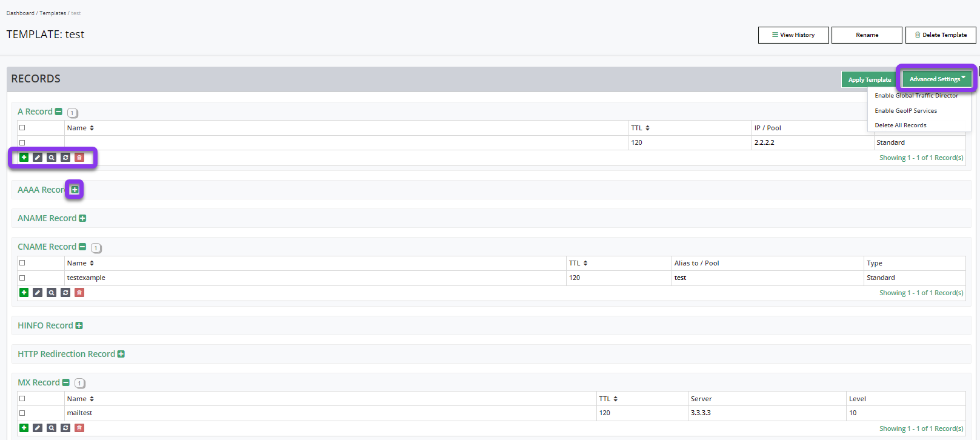Click the Apply Template button
The height and width of the screenshot is (440, 980).
pyautogui.click(x=869, y=79)
